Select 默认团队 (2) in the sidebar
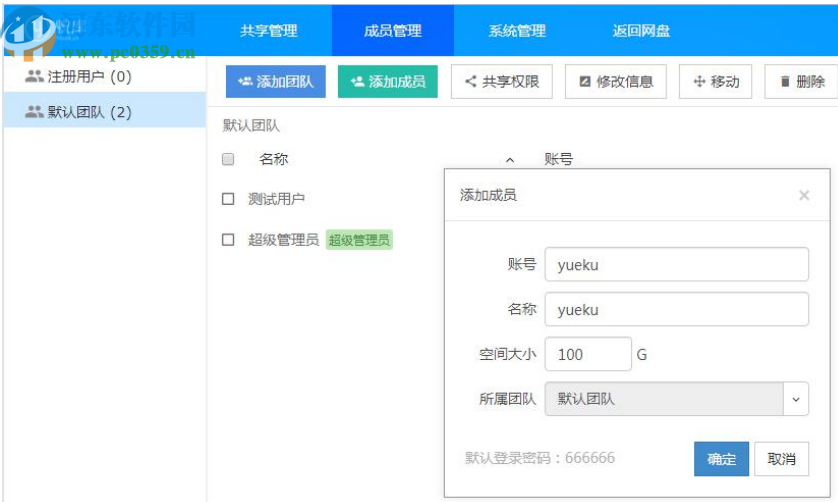 coord(104,112)
